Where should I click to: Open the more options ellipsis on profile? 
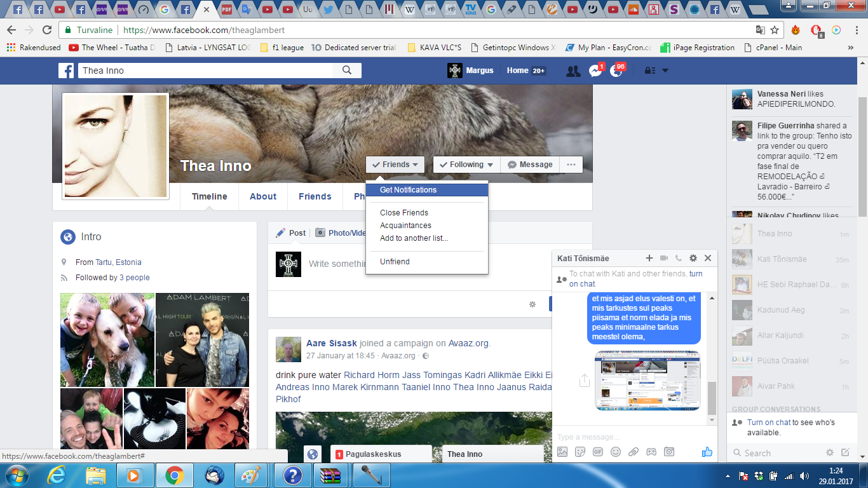tap(571, 165)
